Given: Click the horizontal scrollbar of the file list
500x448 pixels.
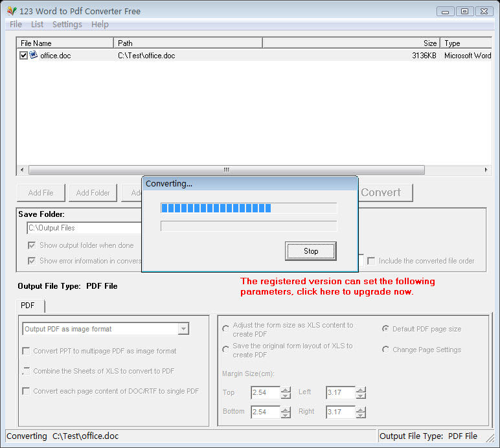Looking at the screenshot, I should click(x=227, y=170).
